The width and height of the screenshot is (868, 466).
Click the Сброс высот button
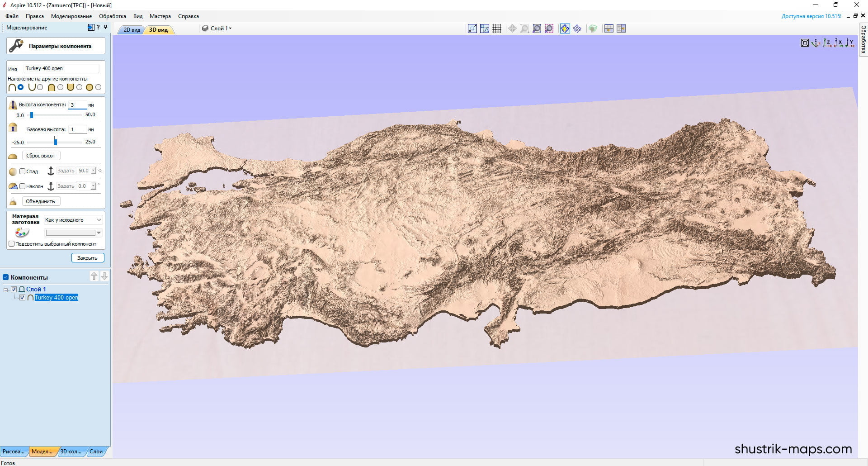pos(41,156)
